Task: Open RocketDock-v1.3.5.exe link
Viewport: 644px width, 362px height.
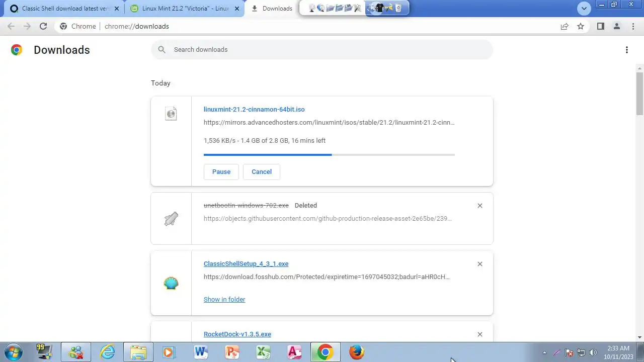Action: pos(237,334)
